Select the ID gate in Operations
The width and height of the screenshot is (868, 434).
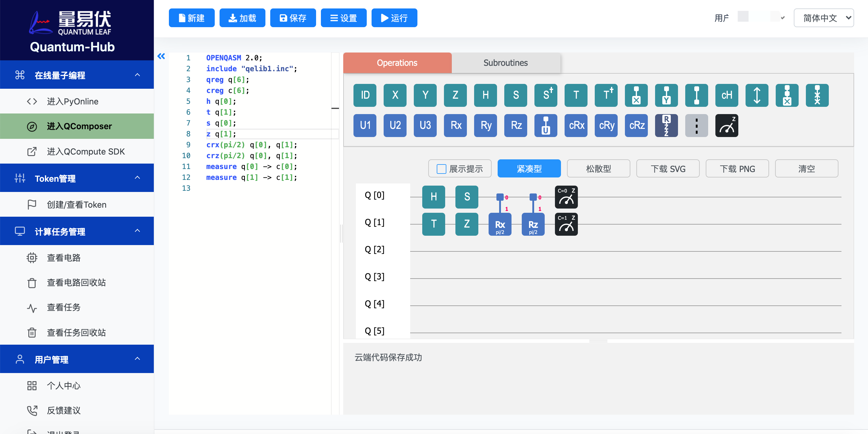[365, 95]
